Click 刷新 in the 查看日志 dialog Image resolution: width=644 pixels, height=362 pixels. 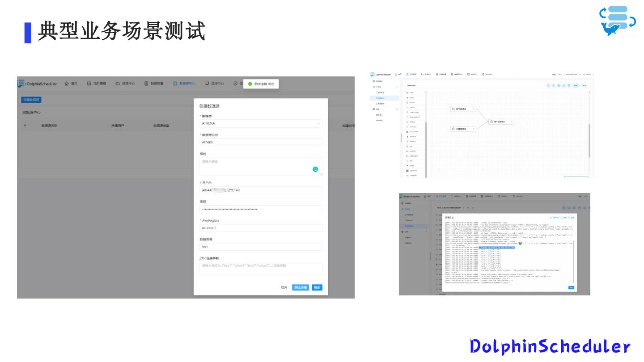coord(563,218)
